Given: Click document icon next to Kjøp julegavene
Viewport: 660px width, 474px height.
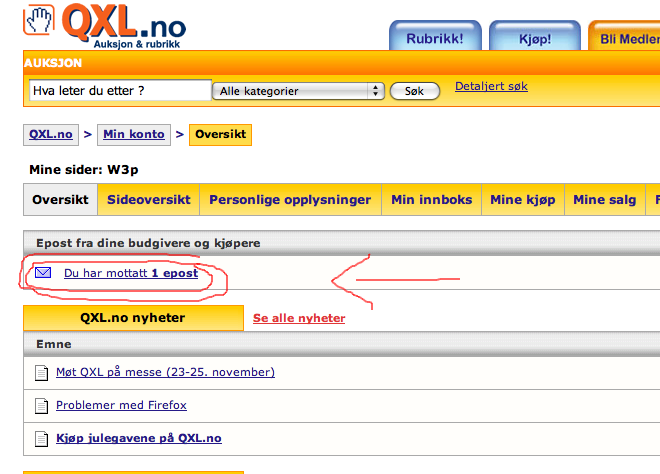Looking at the screenshot, I should [x=41, y=439].
